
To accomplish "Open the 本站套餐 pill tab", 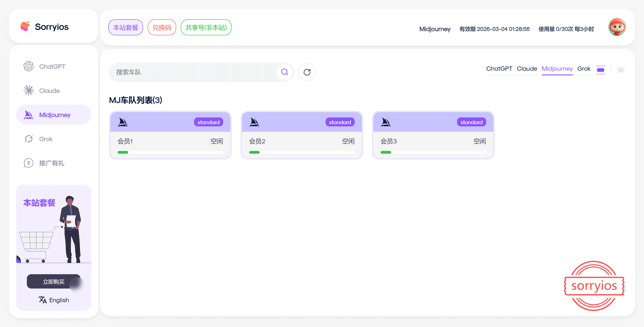I will pyautogui.click(x=125, y=28).
